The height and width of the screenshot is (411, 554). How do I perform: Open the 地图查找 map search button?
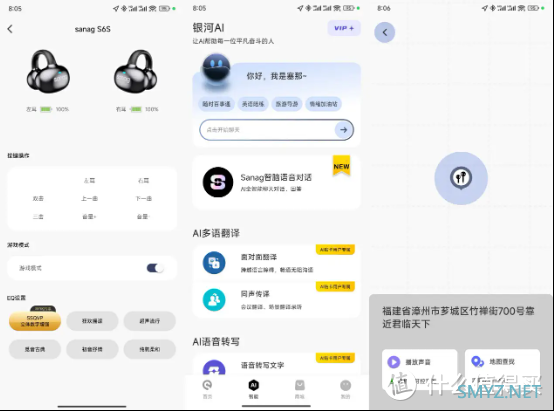click(x=502, y=362)
